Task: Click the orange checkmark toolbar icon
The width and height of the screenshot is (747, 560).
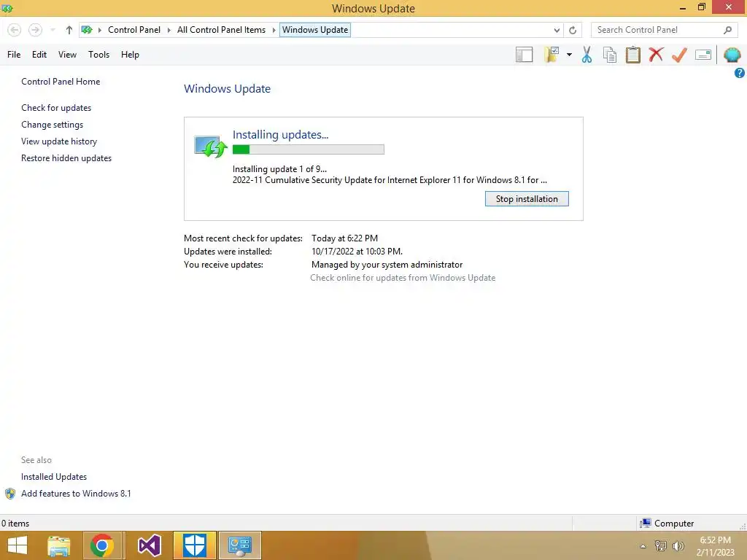Action: [679, 55]
